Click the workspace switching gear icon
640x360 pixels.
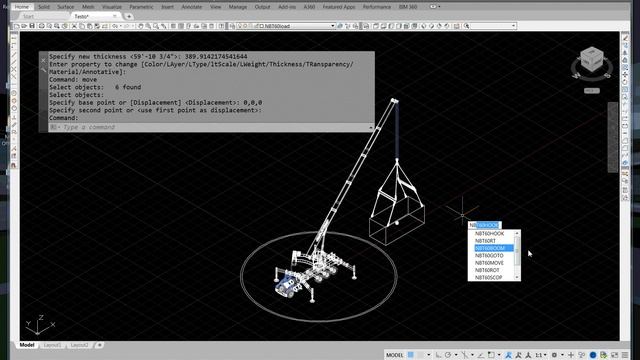click(554, 355)
